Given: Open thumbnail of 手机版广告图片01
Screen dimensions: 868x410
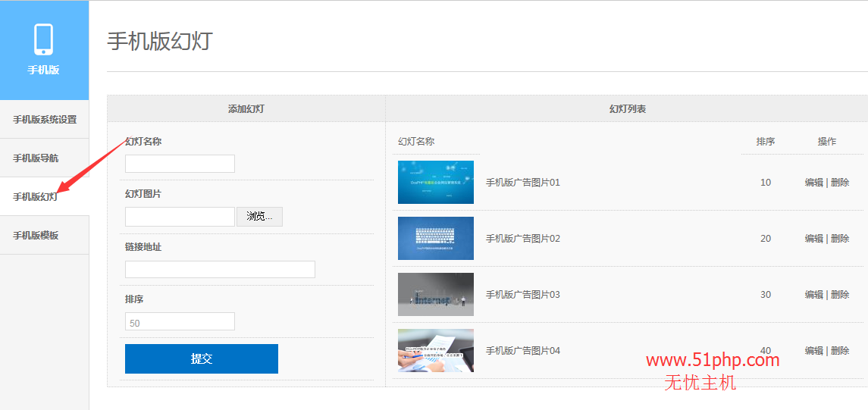Looking at the screenshot, I should (x=435, y=183).
